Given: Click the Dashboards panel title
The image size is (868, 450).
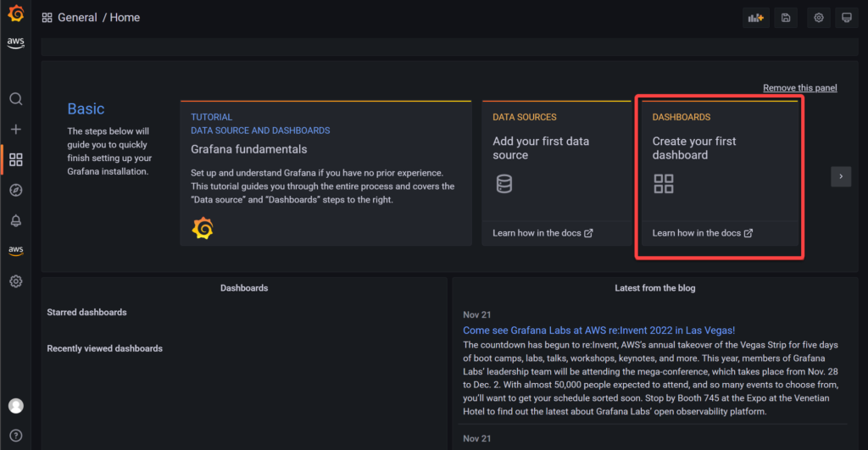Looking at the screenshot, I should (x=244, y=288).
